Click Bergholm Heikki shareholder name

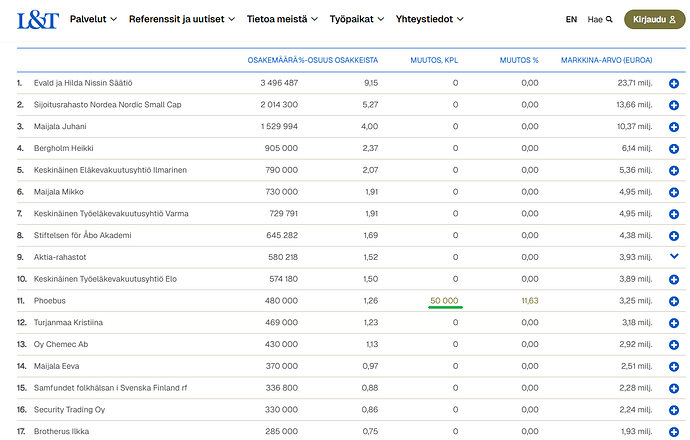[x=63, y=148]
